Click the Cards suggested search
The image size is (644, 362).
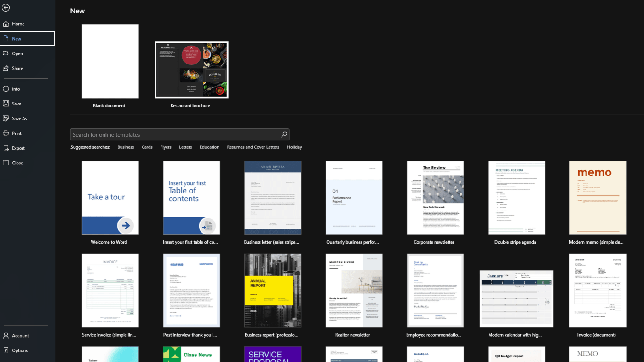click(x=147, y=147)
